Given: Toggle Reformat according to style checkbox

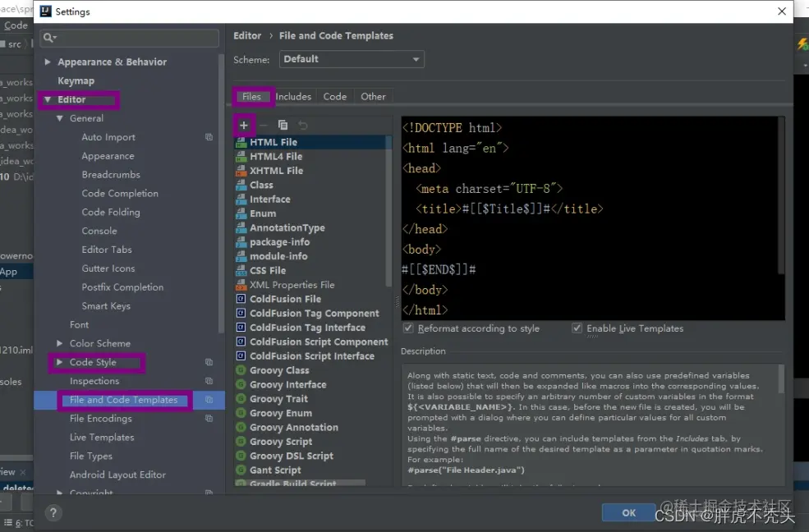Looking at the screenshot, I should pyautogui.click(x=408, y=328).
